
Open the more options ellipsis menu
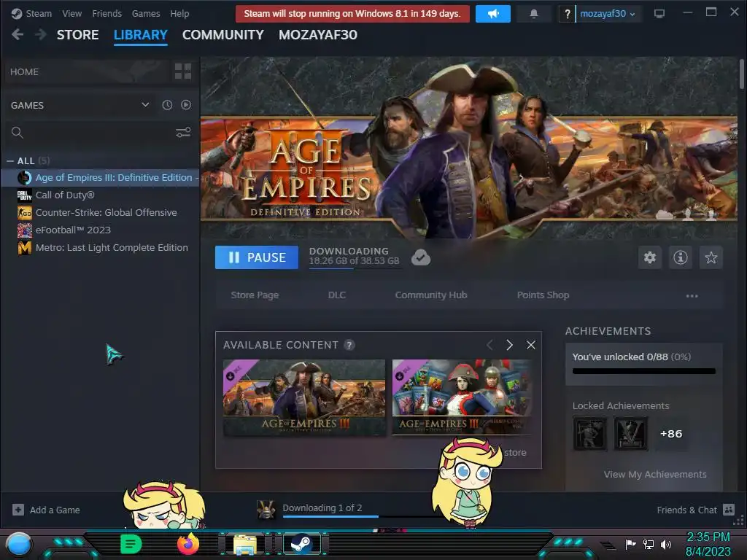(692, 296)
